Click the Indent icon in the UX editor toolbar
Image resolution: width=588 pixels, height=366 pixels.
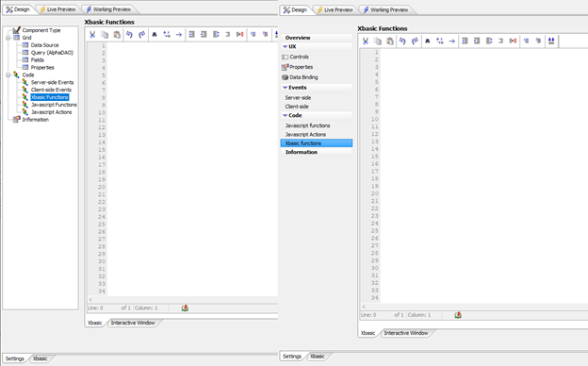(465, 41)
